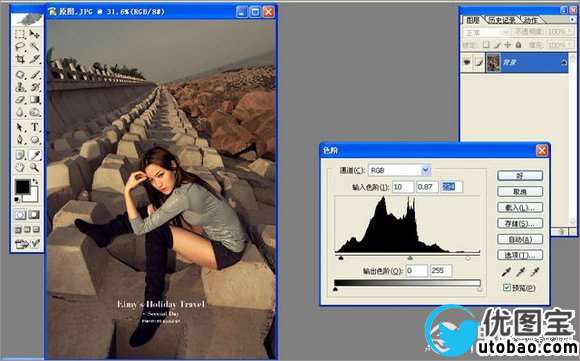Screen dimensions: 580x361
Task: Click the Background layer thumbnail
Action: (x=493, y=63)
